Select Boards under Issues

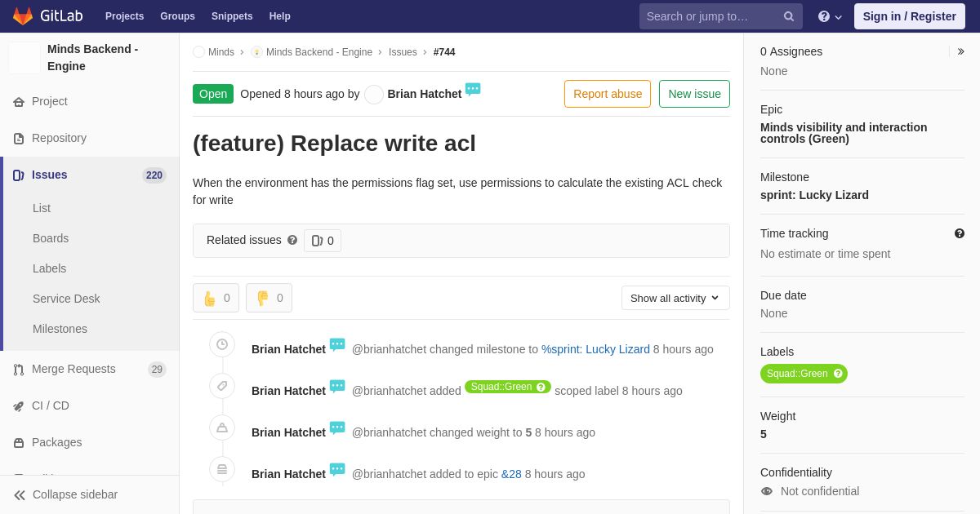pyautogui.click(x=51, y=238)
